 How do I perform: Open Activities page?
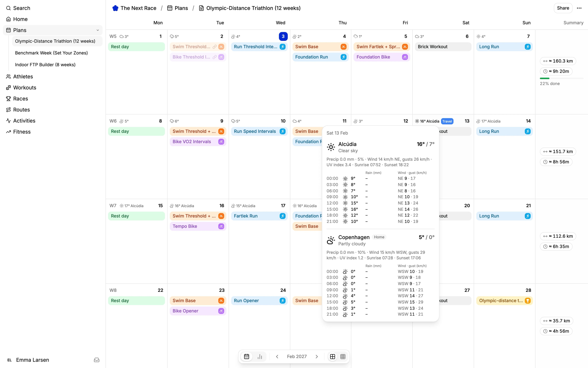(x=53, y=121)
